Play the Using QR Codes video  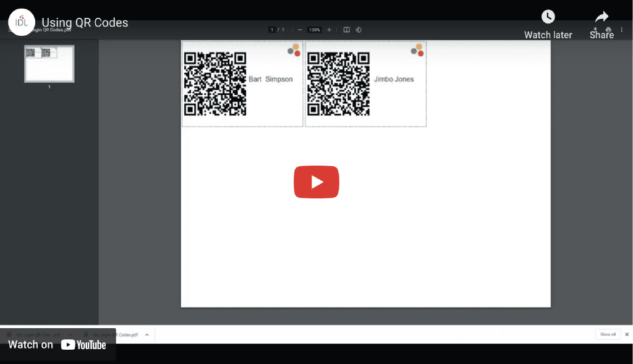(316, 182)
